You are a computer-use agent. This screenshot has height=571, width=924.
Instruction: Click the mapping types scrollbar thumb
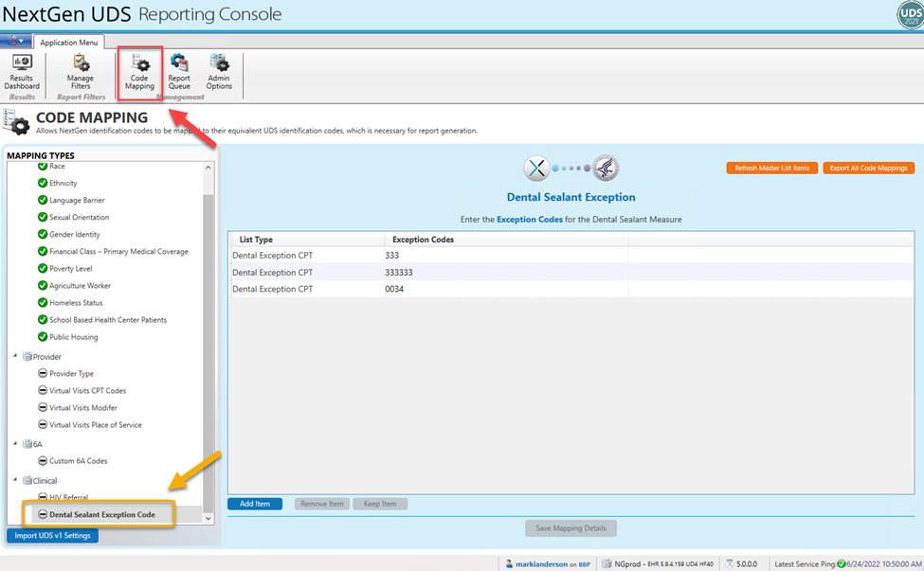[208, 353]
